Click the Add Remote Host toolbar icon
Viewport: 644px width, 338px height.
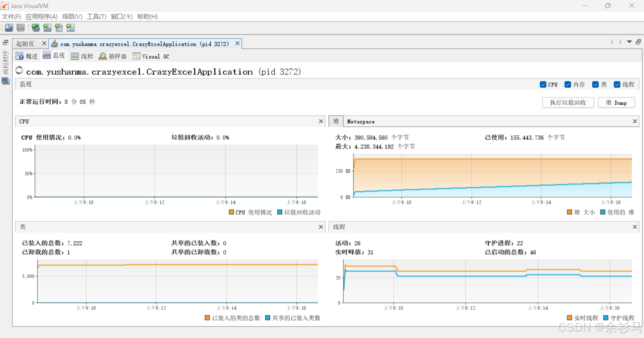[x=36, y=28]
